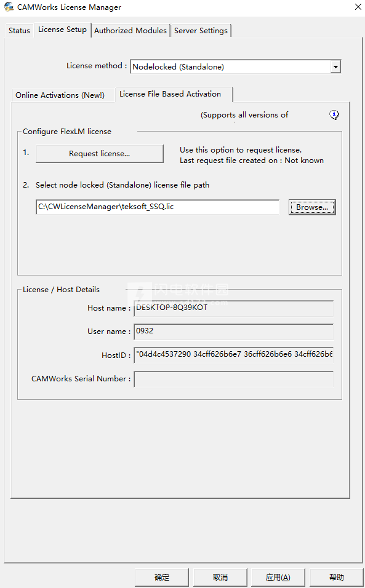Click the User name field
Image resolution: width=365 pixels, height=588 pixels.
click(234, 332)
